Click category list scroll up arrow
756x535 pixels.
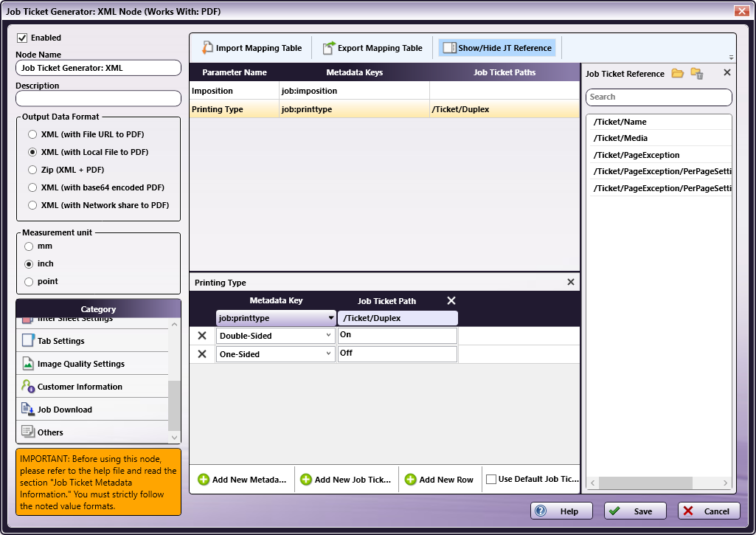click(x=175, y=324)
